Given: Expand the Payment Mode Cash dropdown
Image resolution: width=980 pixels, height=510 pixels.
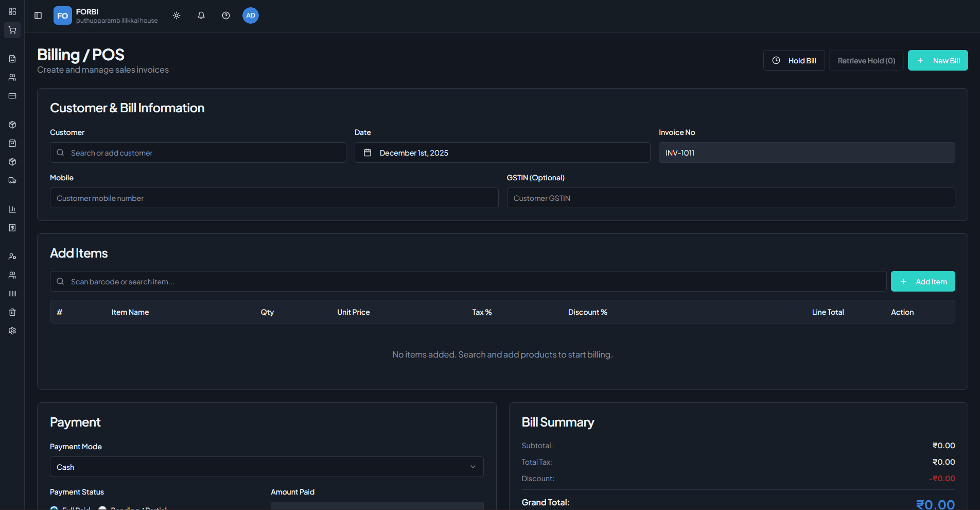Looking at the screenshot, I should pyautogui.click(x=267, y=467).
